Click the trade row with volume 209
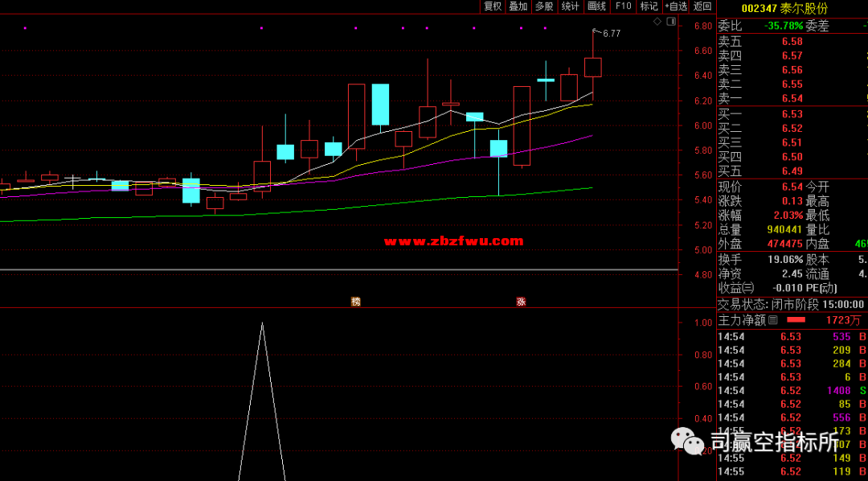868x481 pixels. pos(792,350)
